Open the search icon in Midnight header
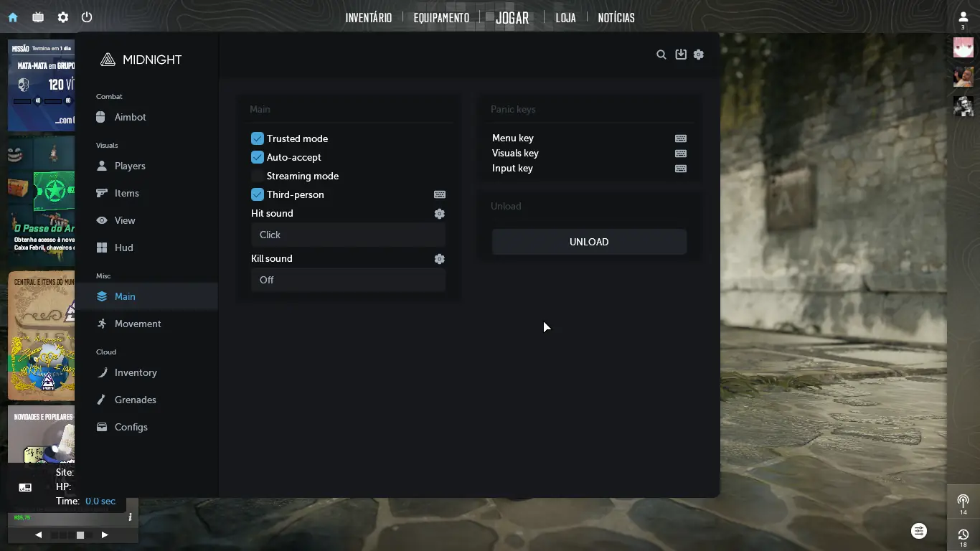980x551 pixels. (x=661, y=55)
